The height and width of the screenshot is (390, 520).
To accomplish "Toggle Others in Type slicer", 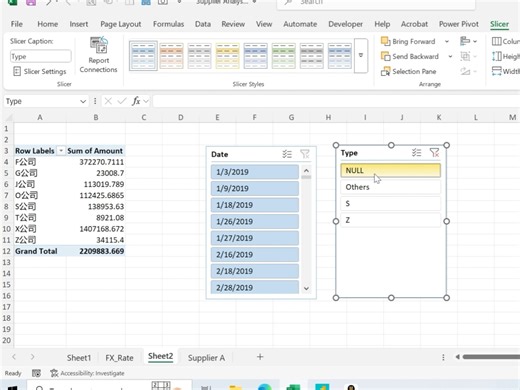I will (390, 187).
